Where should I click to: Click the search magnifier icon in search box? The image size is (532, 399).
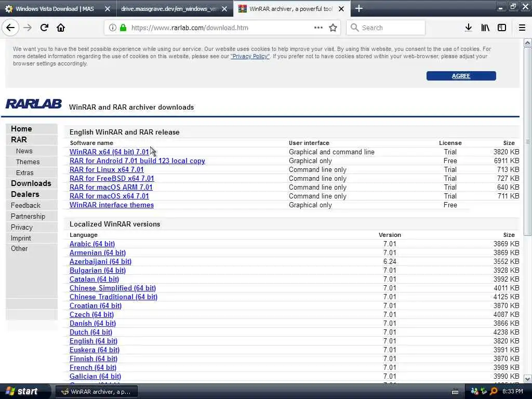click(x=354, y=28)
